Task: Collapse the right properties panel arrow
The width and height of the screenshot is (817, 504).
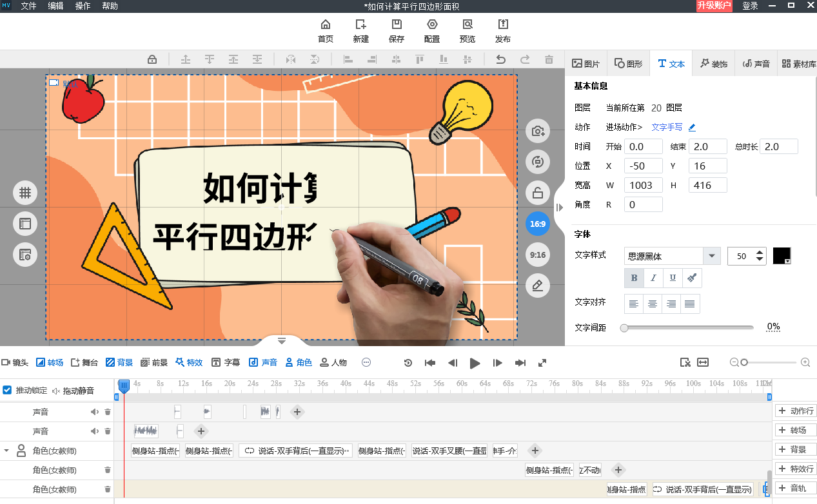Action: click(x=559, y=207)
